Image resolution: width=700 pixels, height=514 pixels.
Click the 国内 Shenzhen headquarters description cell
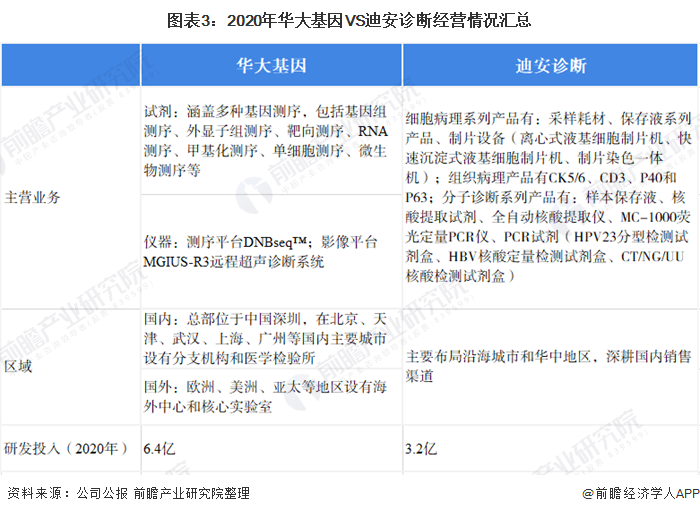270,338
